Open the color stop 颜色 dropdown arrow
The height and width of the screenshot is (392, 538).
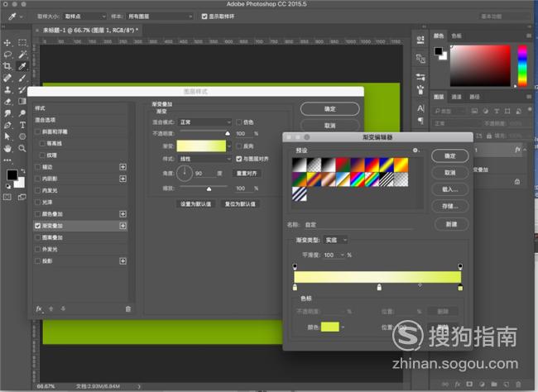tap(343, 327)
